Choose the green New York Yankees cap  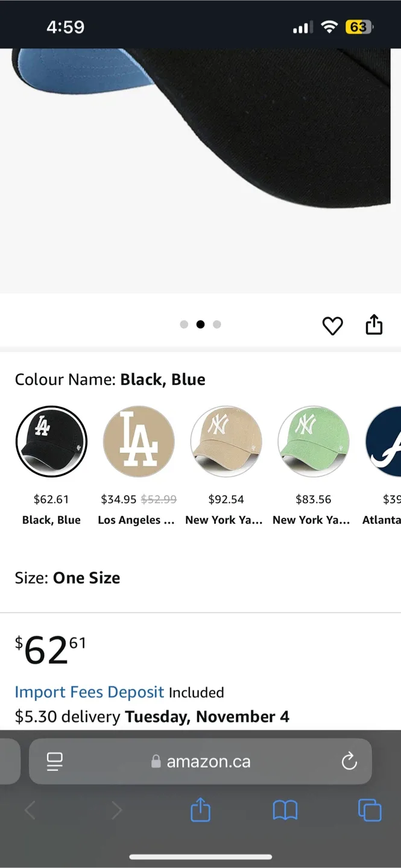(314, 441)
